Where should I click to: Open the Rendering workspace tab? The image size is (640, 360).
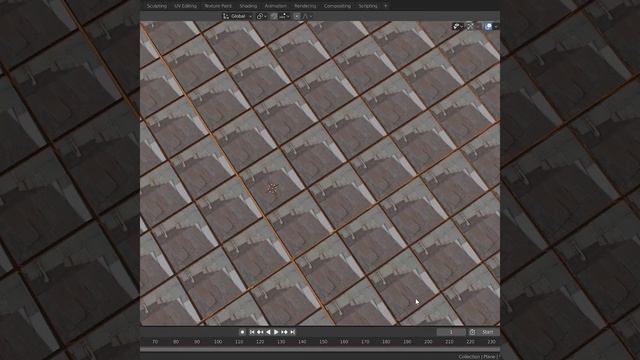305,6
